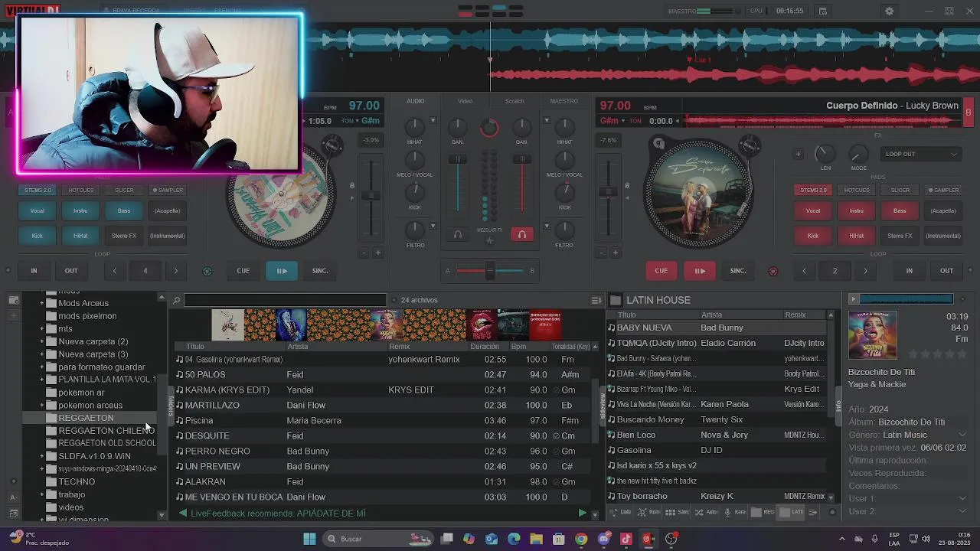Toggle the right deck HiHat stem pad
The image size is (980, 551).
click(856, 236)
